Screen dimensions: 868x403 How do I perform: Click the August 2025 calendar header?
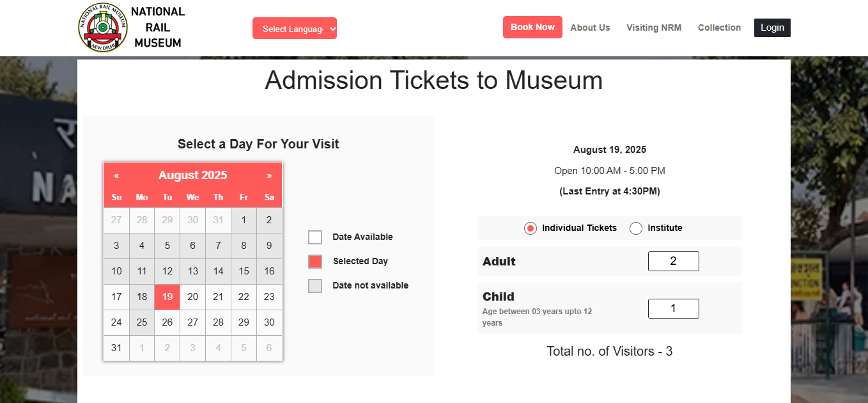click(192, 175)
